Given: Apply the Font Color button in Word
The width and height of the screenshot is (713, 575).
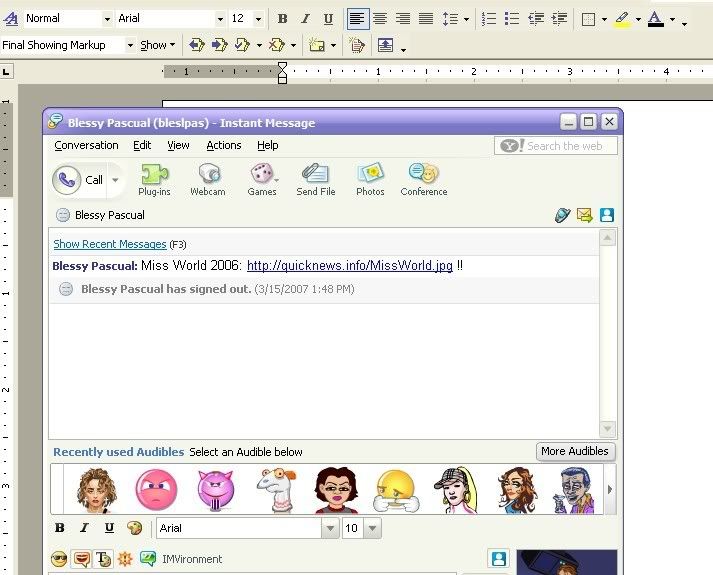Looking at the screenshot, I should (656, 19).
